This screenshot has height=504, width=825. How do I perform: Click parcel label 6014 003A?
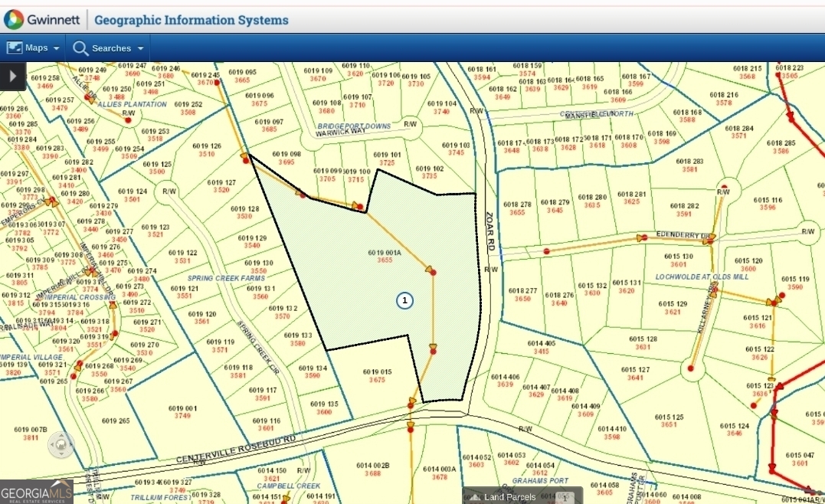click(x=440, y=469)
